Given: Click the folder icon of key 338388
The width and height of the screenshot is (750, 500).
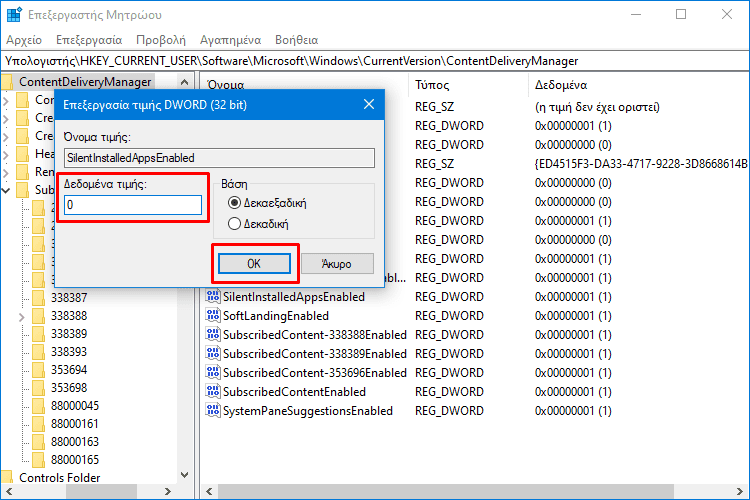Looking at the screenshot, I should tap(38, 316).
